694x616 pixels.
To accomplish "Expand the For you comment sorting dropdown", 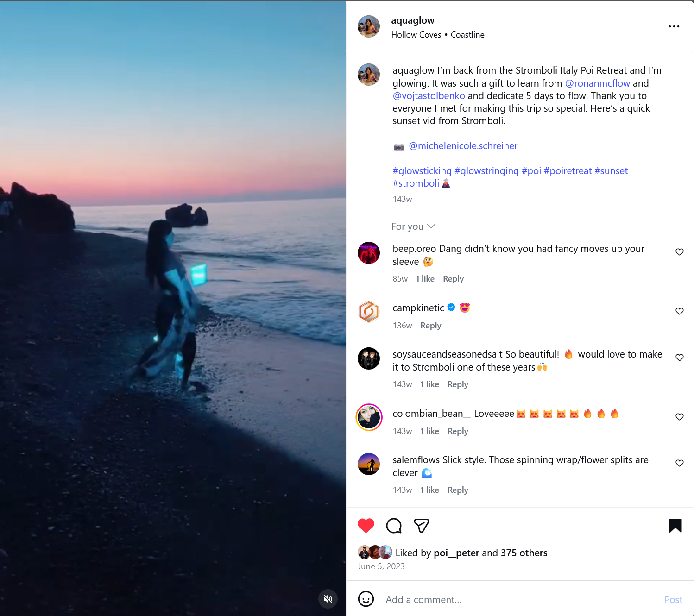I will point(413,226).
